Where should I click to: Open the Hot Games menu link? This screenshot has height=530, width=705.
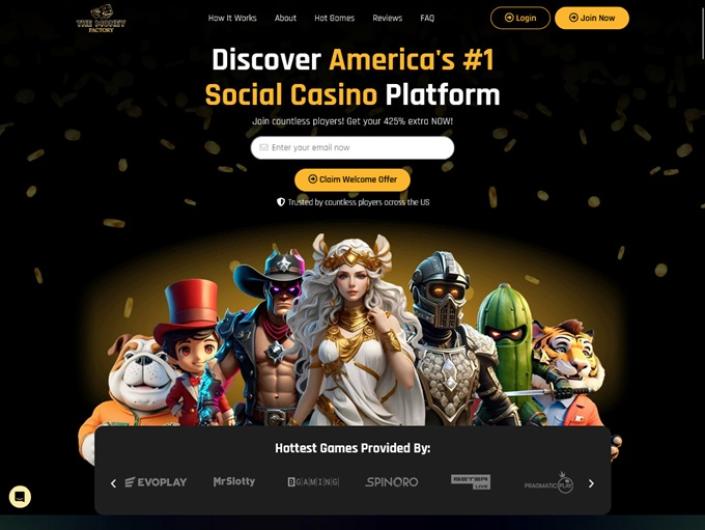click(335, 18)
